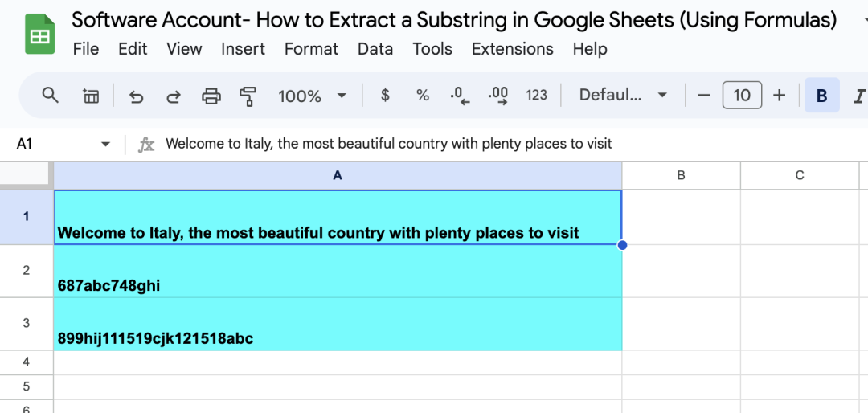Toggle bold formatting button
868x413 pixels.
click(x=822, y=96)
